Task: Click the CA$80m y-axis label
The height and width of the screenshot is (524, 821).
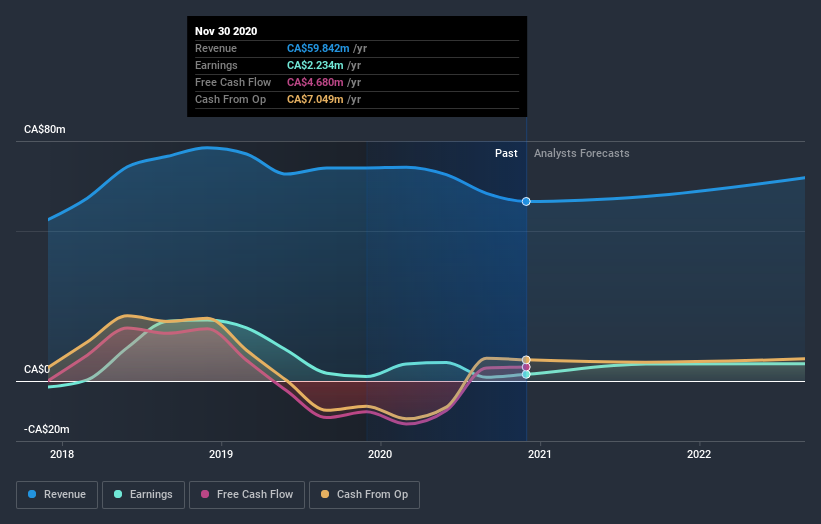Action: [x=45, y=129]
